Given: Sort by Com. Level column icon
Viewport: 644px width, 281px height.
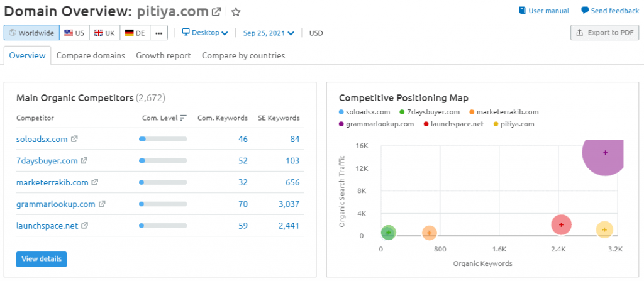Looking at the screenshot, I should 184,118.
